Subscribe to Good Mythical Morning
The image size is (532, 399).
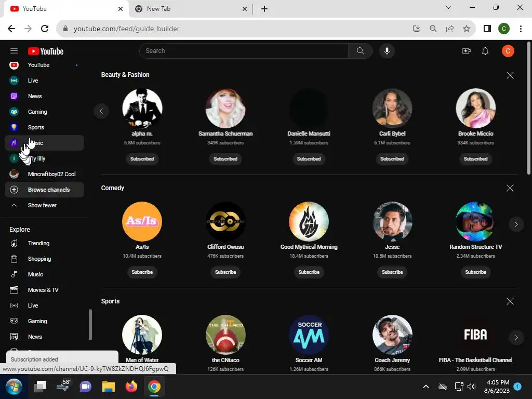309,272
